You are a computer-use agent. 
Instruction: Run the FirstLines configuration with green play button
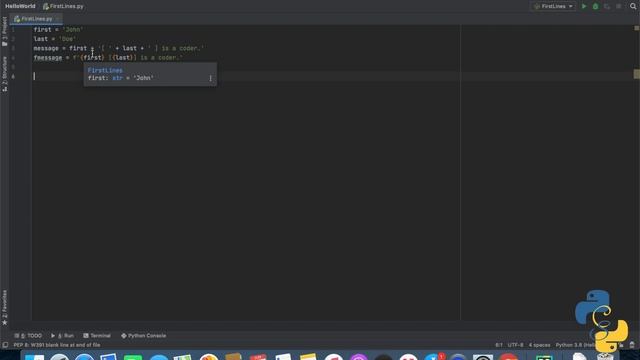coord(584,6)
